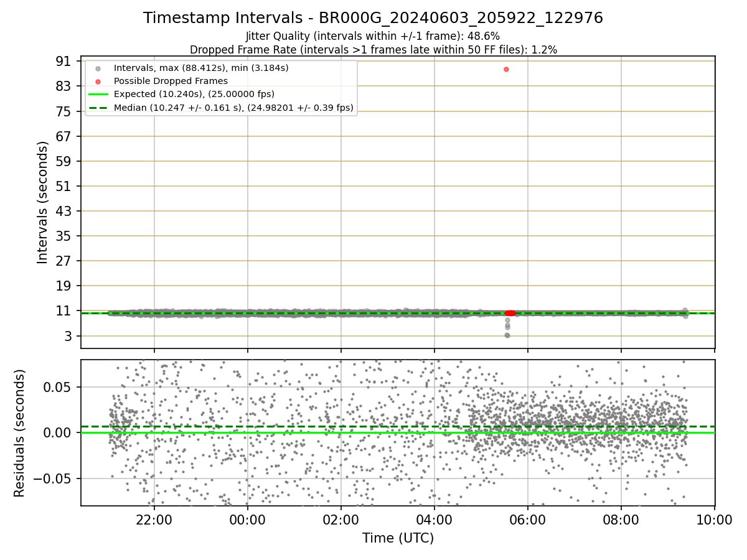This screenshot has width=747, height=560.
Task: Click the '11' y-axis tick label
Action: [63, 311]
